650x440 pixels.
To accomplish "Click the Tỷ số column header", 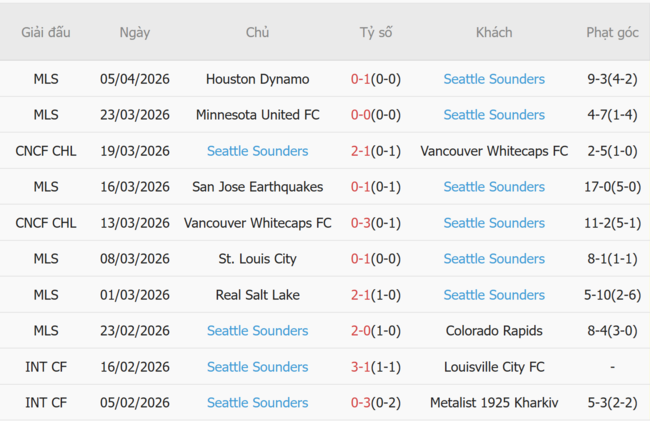I will 376,32.
